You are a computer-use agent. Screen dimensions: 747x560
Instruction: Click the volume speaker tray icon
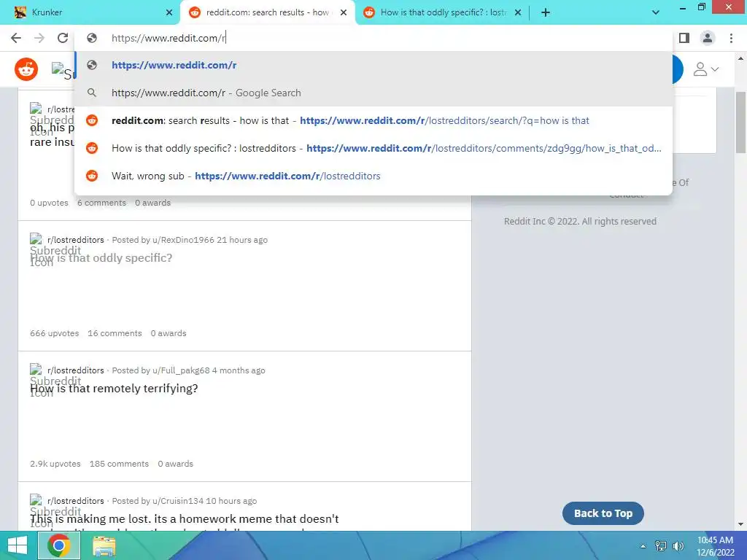click(x=678, y=546)
